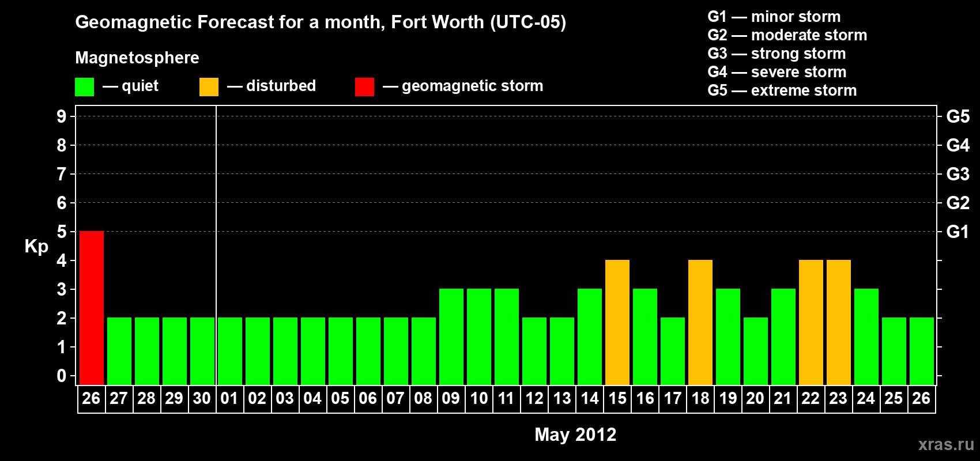
Task: Click the date label 30
Action: pyautogui.click(x=202, y=398)
